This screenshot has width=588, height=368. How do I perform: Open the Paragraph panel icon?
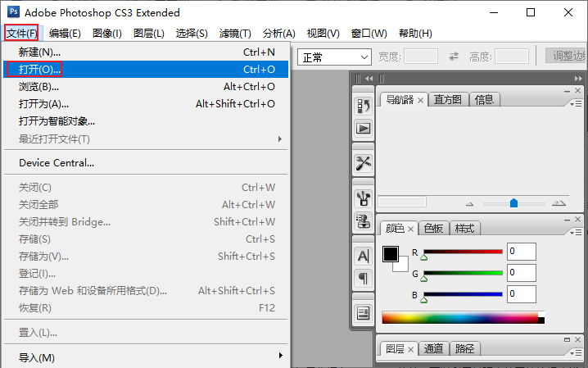tap(364, 279)
